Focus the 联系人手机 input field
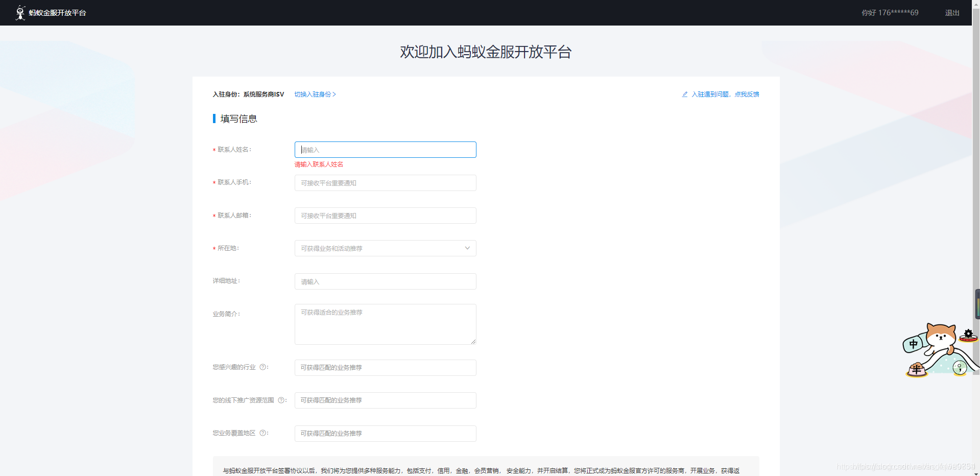Image resolution: width=980 pixels, height=476 pixels. pyautogui.click(x=385, y=183)
